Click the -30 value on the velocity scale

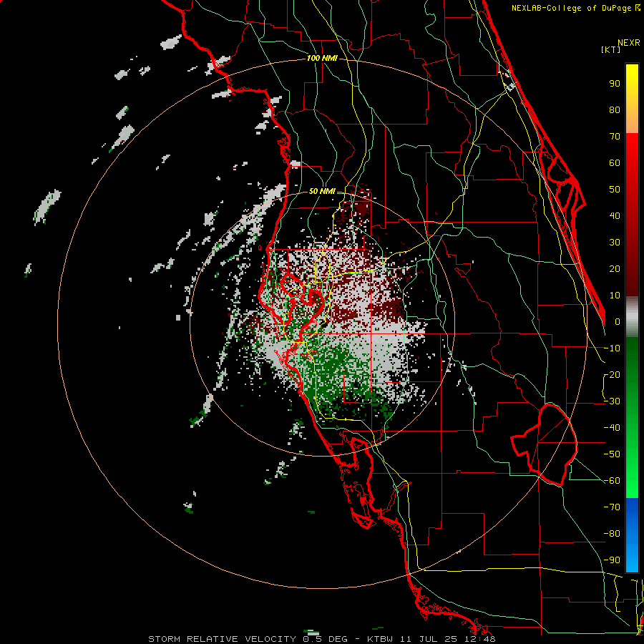pyautogui.click(x=612, y=401)
